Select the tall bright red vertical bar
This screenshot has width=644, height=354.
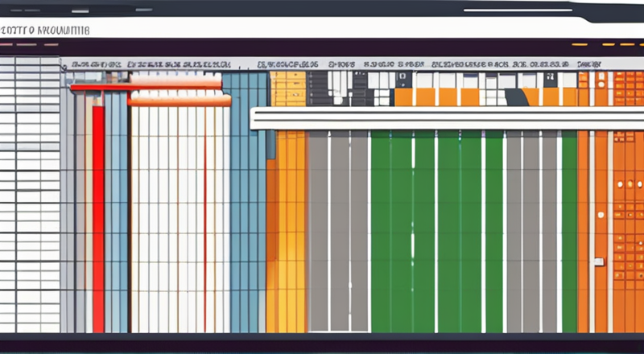coord(98,219)
